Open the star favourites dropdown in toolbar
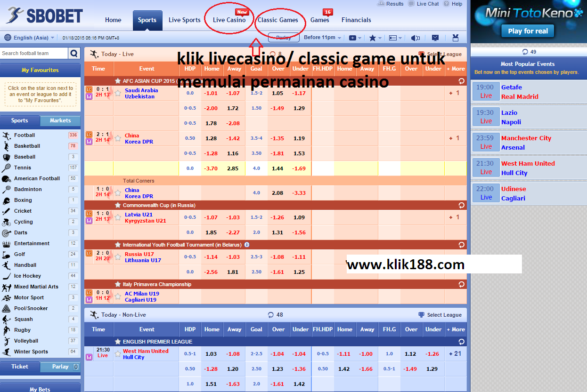 pos(375,38)
